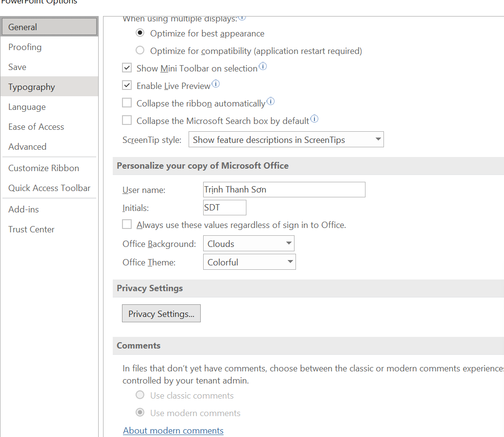
Task: Click the Privacy Settings... button
Action: tap(161, 314)
